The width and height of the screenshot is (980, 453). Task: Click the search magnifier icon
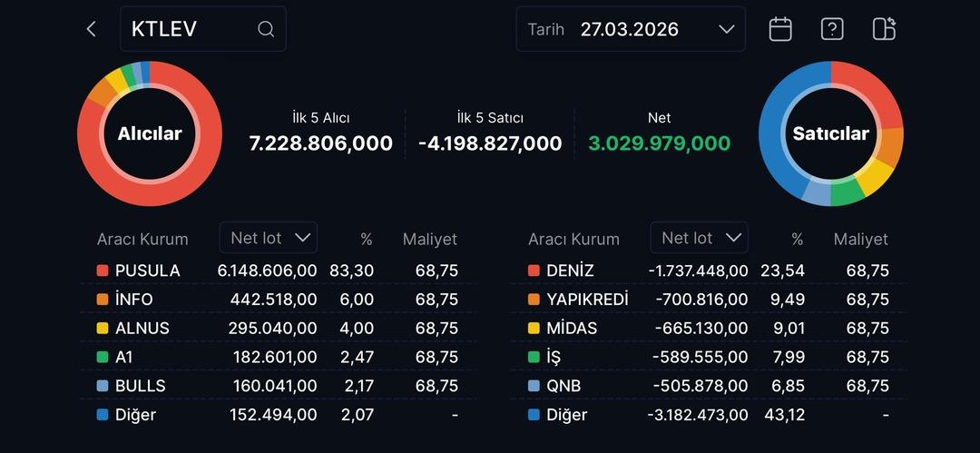point(266,29)
